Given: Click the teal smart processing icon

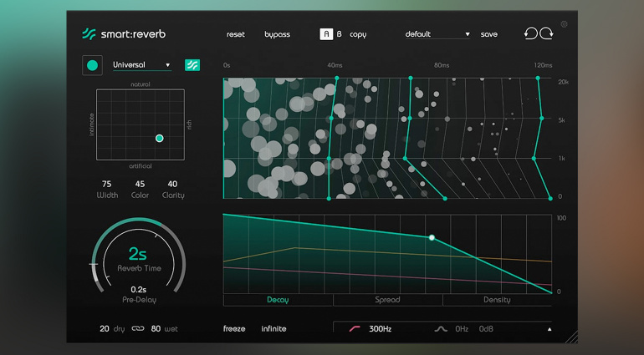Looking at the screenshot, I should 192,65.
